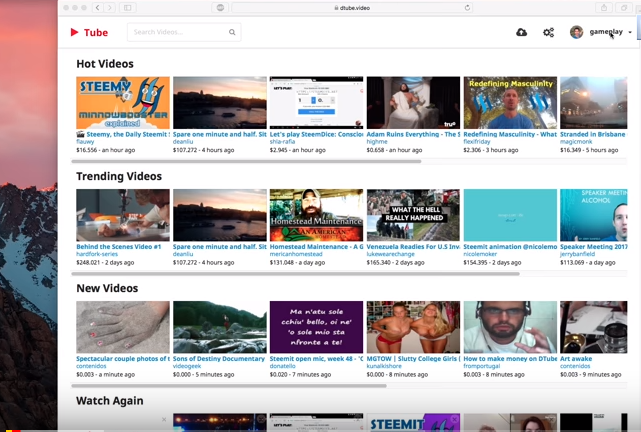
Task: Open Redefining Masculinity video thumbnail
Action: point(510,103)
